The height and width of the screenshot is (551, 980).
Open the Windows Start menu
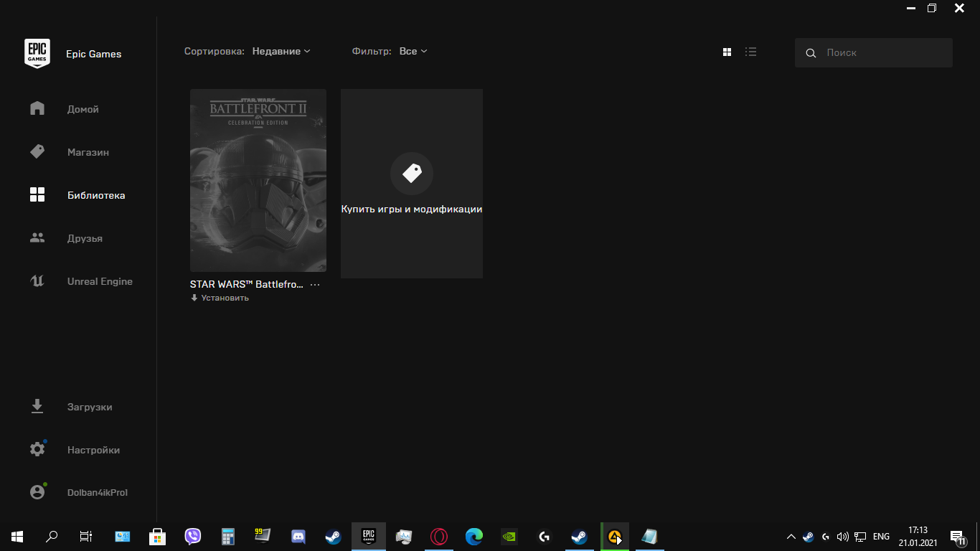pyautogui.click(x=17, y=536)
